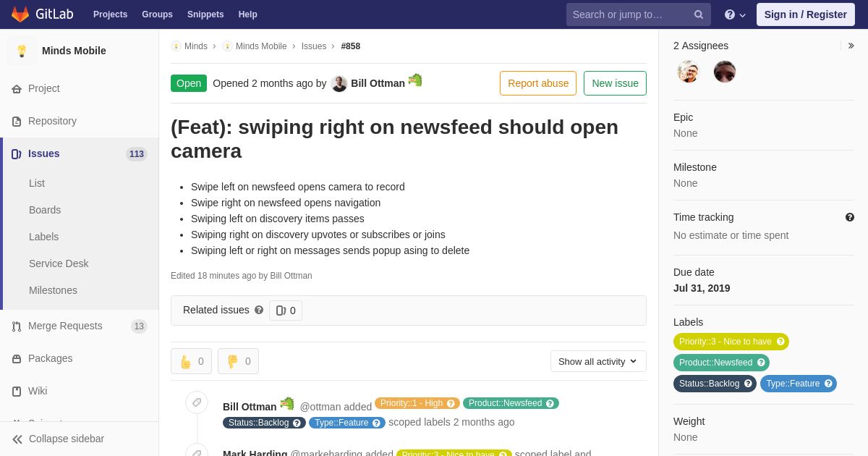Add a thumbs up reaction
This screenshot has height=456, width=868.
(191, 361)
